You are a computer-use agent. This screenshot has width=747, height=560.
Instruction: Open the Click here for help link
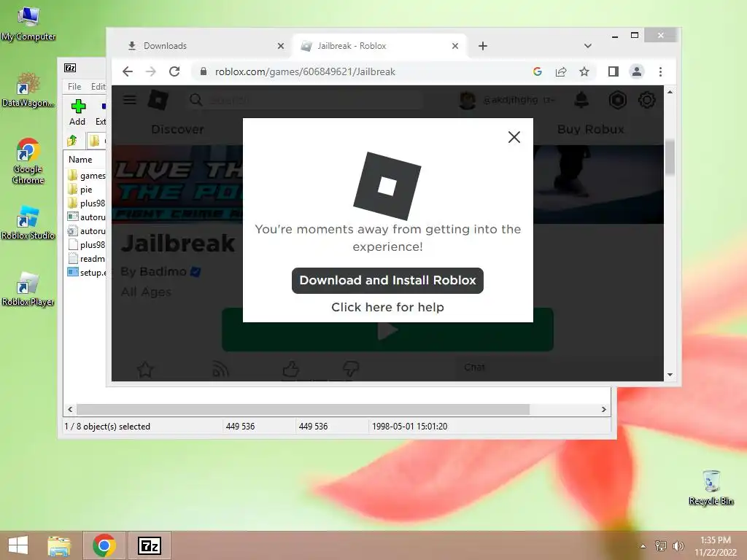pyautogui.click(x=387, y=307)
